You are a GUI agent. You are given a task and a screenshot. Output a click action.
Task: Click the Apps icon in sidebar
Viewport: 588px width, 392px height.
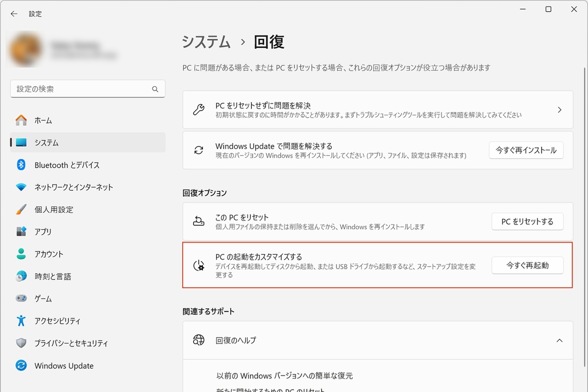click(x=21, y=232)
